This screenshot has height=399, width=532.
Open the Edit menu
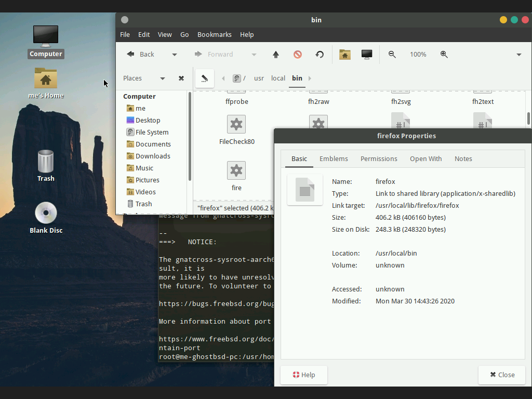(144, 35)
